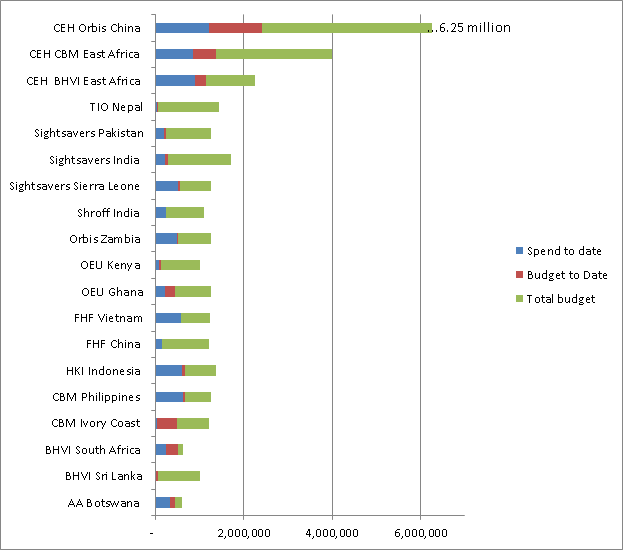Click the red bar segment for CEH CBM East Africa
The image size is (623, 550).
(205, 54)
